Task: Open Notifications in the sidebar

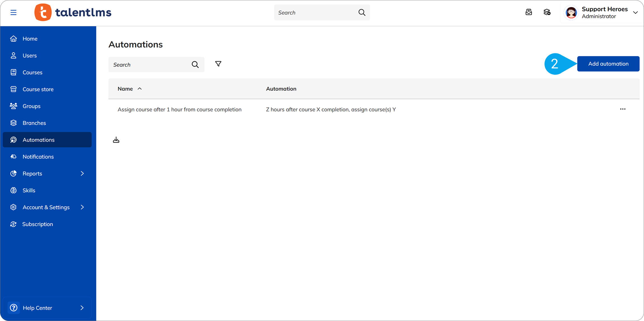Action: coord(38,157)
